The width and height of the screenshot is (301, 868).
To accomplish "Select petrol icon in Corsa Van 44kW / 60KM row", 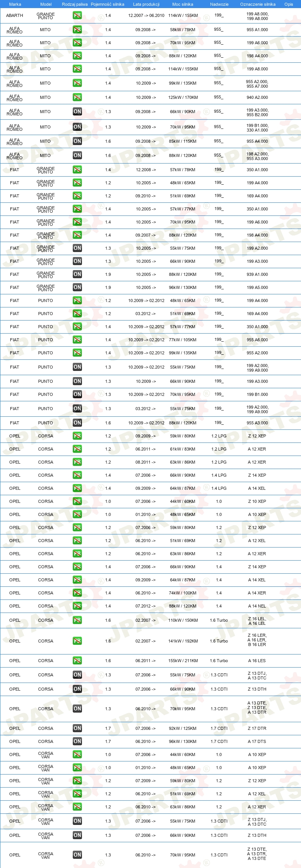I will click(x=77, y=754).
